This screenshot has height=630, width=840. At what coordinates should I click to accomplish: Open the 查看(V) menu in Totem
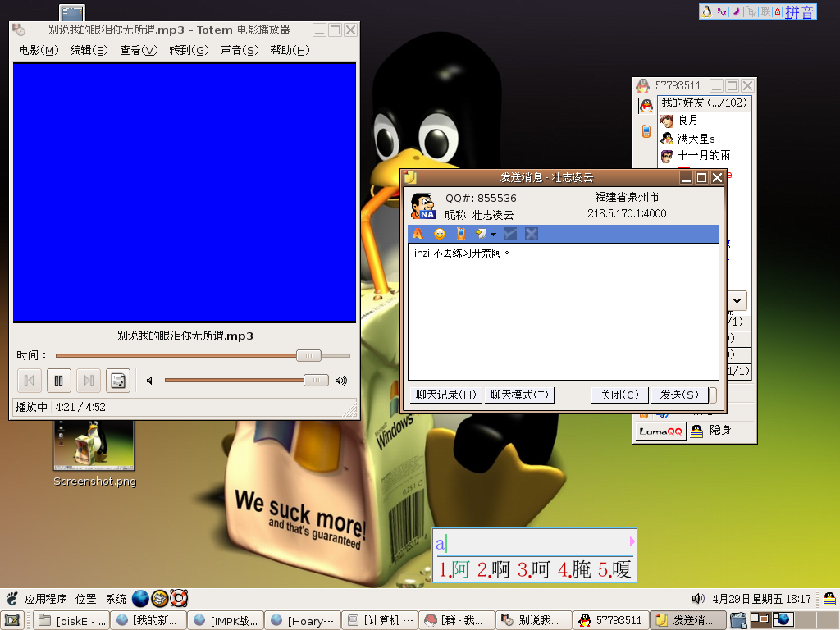click(x=139, y=50)
